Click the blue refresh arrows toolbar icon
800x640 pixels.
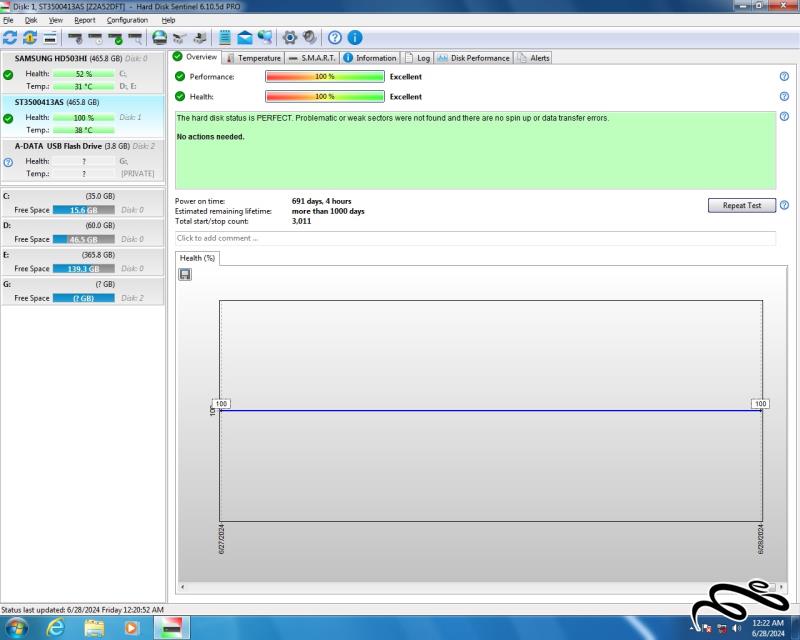point(10,38)
